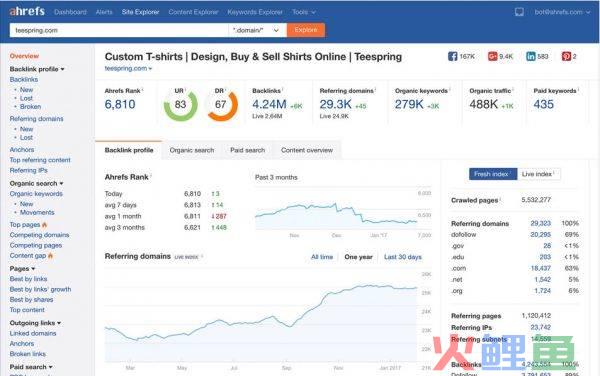Click the orange Explore button
Viewport: 600px width, 376px height.
click(x=306, y=30)
